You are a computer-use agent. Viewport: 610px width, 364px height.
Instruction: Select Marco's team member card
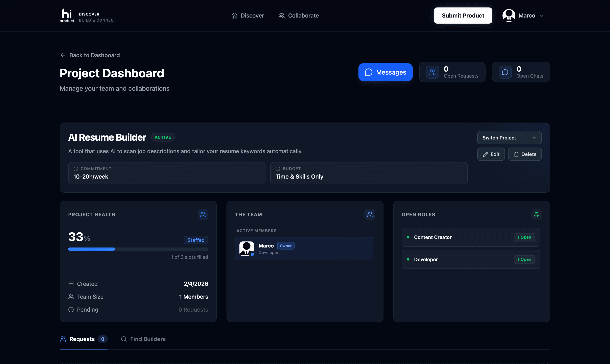304,249
